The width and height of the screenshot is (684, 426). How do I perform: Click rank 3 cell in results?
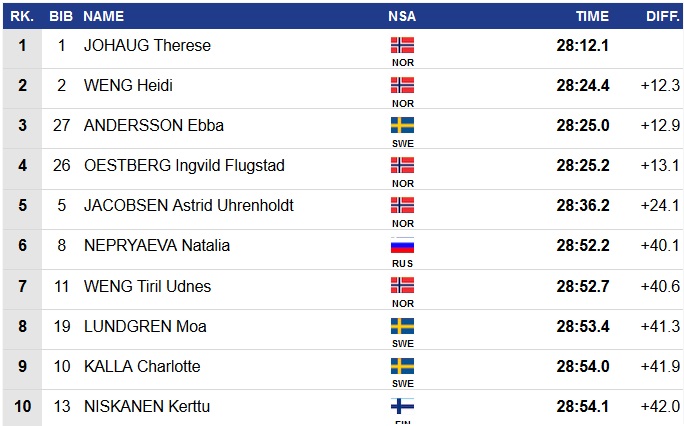22,126
